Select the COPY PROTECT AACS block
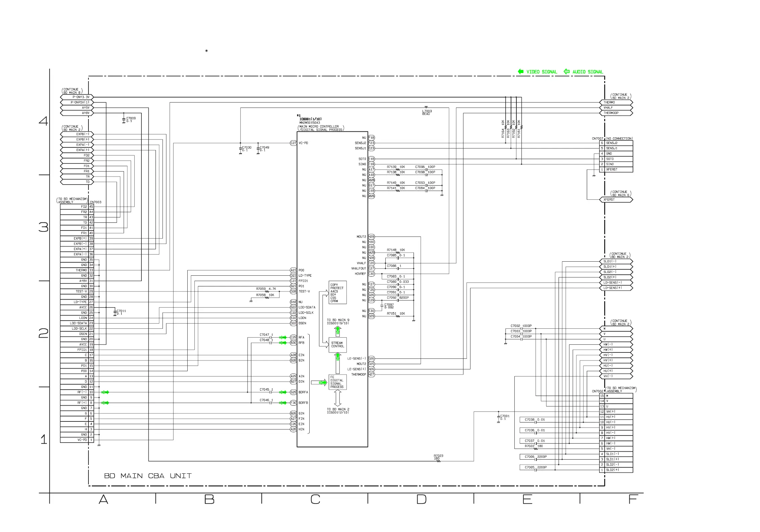The width and height of the screenshot is (760, 532). click(x=337, y=293)
